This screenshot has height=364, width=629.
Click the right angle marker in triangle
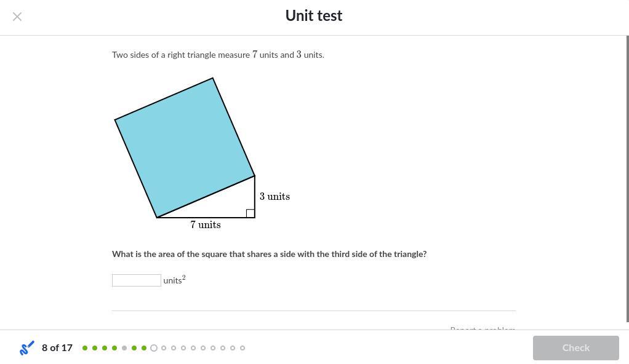[250, 213]
